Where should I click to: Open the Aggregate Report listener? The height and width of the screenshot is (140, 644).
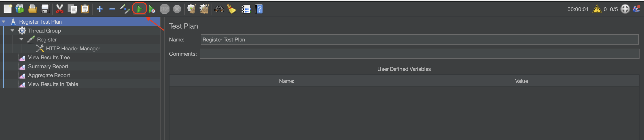tap(49, 76)
